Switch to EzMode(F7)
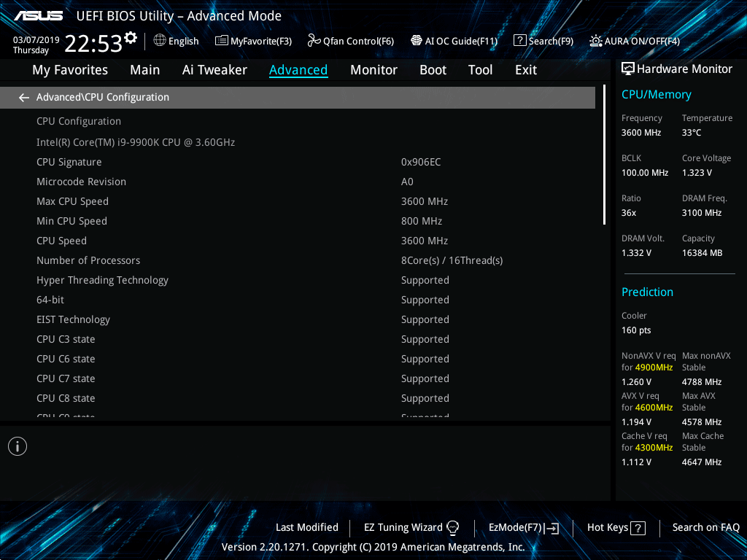747x560 pixels. point(524,528)
